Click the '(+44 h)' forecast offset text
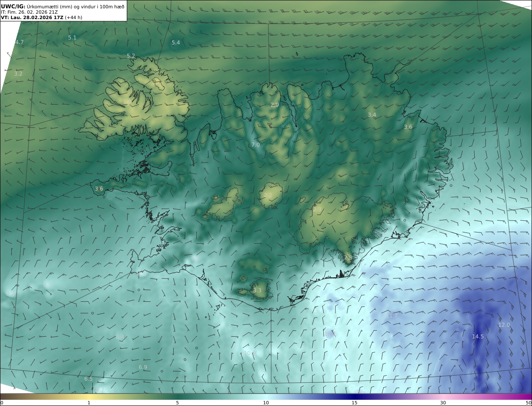532x406 pixels. point(74,18)
